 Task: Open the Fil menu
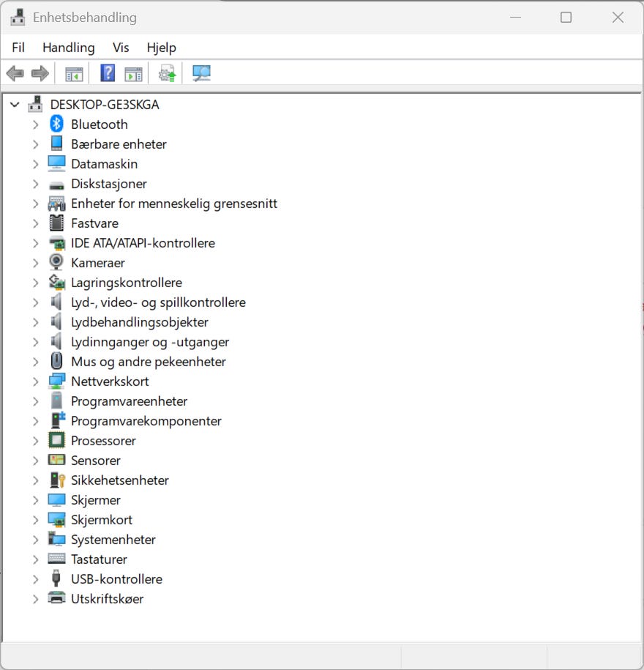[x=18, y=48]
